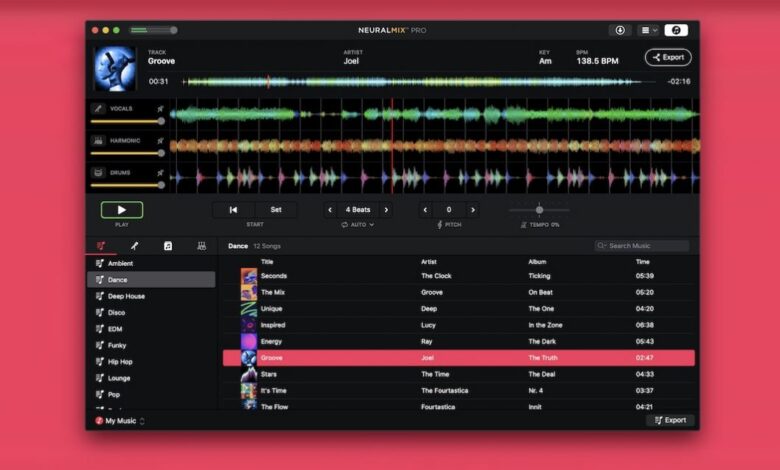Open the Funky playlist
780x470 pixels.
click(x=151, y=345)
